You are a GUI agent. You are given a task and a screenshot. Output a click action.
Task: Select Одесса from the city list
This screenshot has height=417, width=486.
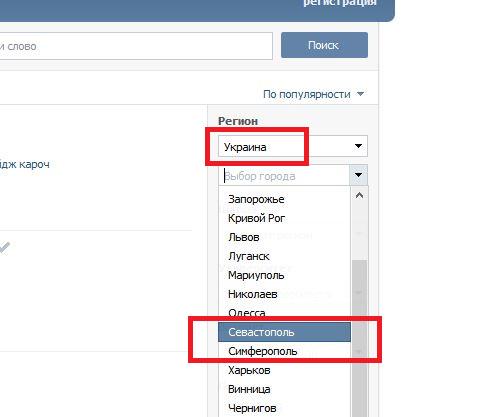[284, 313]
